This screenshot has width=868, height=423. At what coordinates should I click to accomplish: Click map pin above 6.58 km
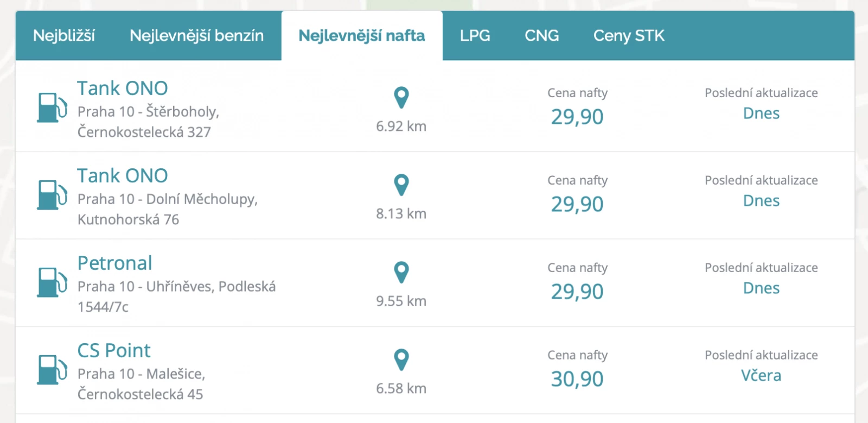(x=401, y=360)
